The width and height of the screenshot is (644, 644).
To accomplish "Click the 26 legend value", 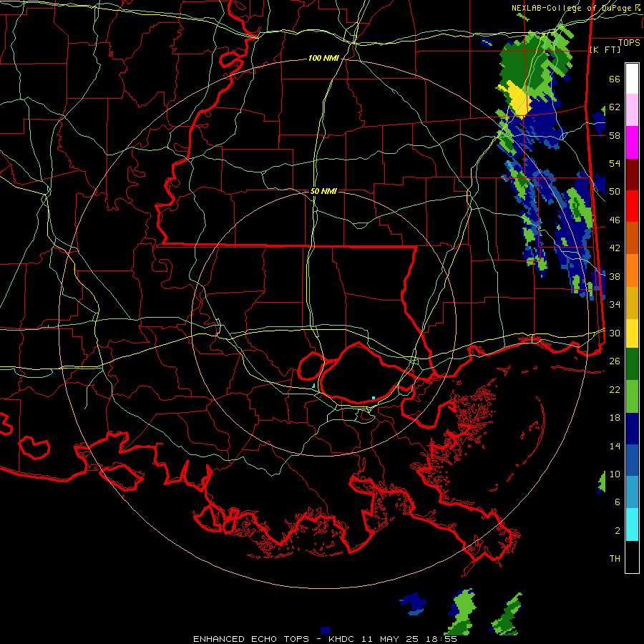I will (615, 361).
